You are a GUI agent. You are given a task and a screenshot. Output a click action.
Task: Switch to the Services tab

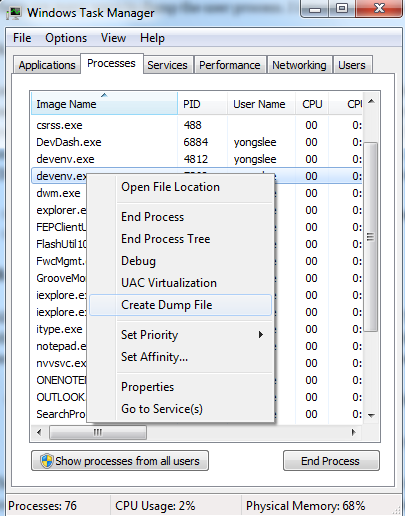tap(167, 65)
